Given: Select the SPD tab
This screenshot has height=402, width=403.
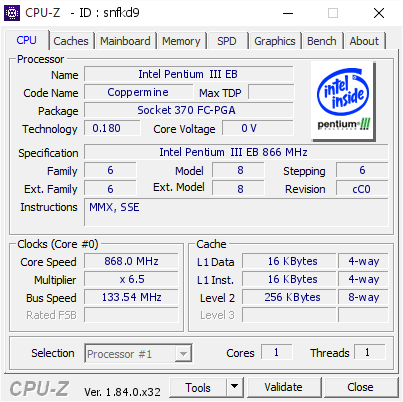Looking at the screenshot, I should (227, 41).
